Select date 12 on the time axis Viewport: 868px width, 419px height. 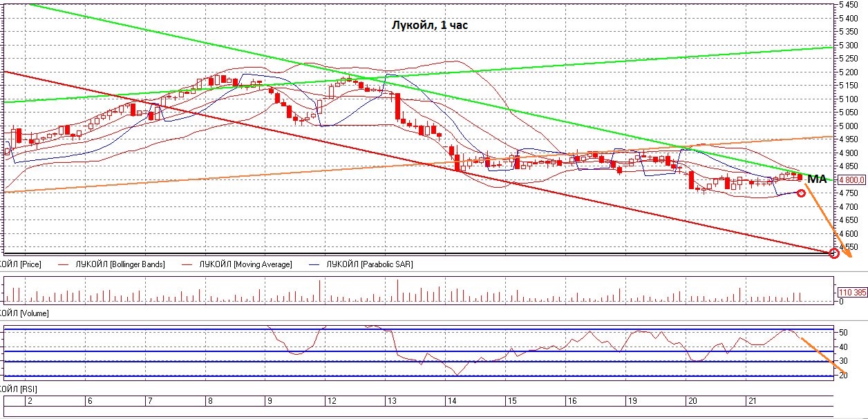332,401
